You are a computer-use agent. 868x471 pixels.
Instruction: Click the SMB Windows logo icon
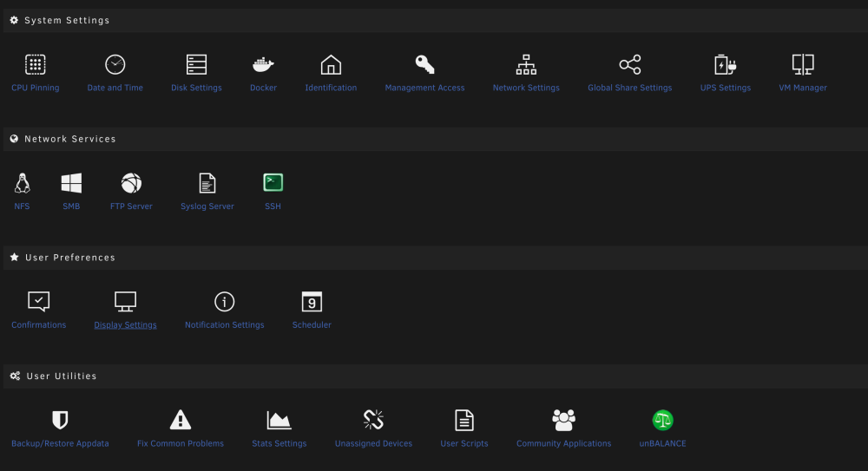pos(71,183)
